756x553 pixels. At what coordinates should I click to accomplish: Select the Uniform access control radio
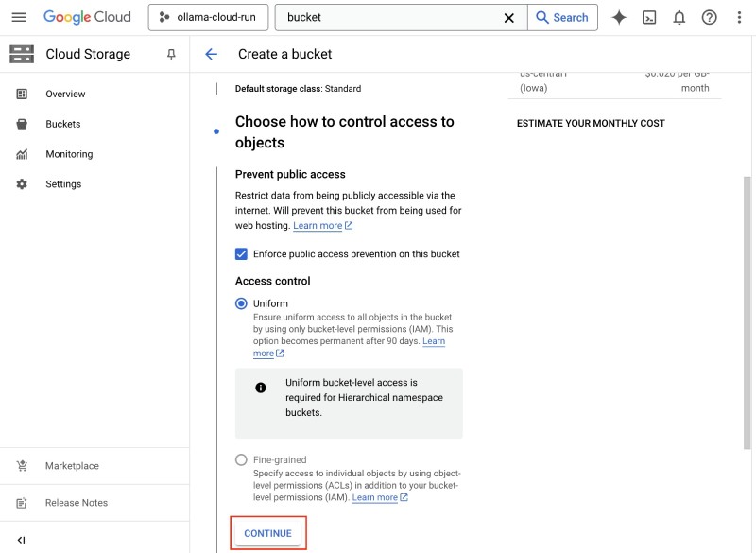coord(241,303)
